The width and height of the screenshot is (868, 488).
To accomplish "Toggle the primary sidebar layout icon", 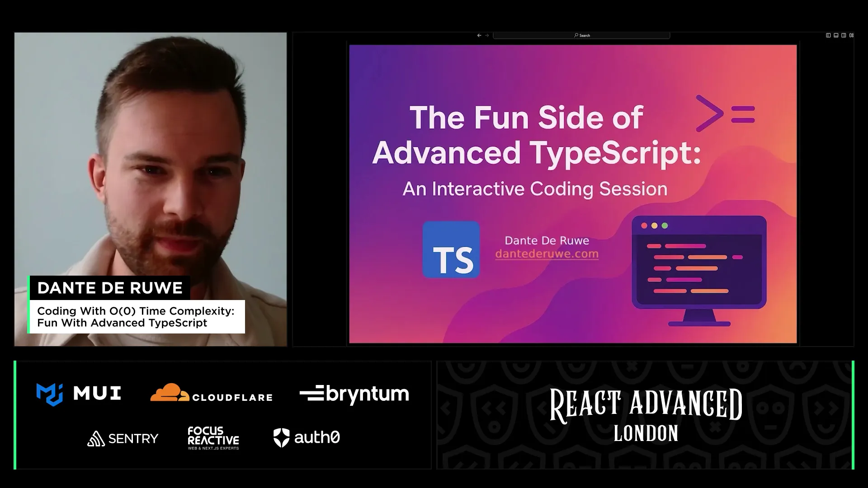I will 828,35.
